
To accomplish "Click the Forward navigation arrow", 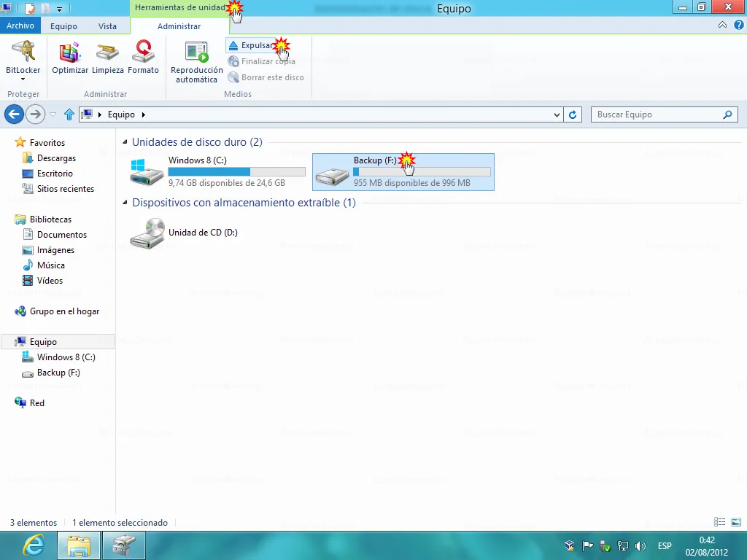I will tap(35, 114).
